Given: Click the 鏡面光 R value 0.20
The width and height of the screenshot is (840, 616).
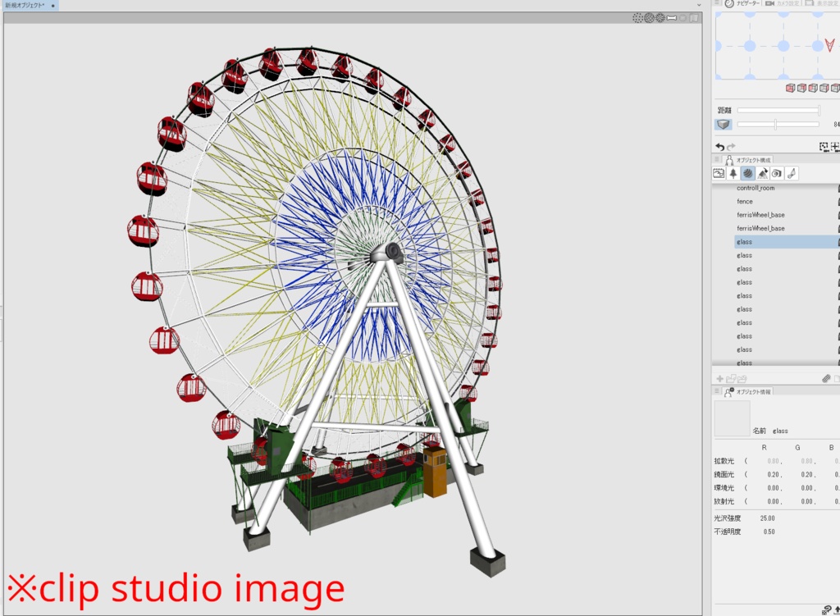Looking at the screenshot, I should 774,475.
